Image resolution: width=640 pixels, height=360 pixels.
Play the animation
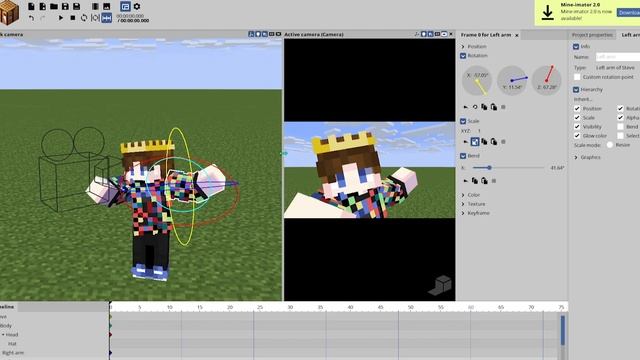[61, 18]
